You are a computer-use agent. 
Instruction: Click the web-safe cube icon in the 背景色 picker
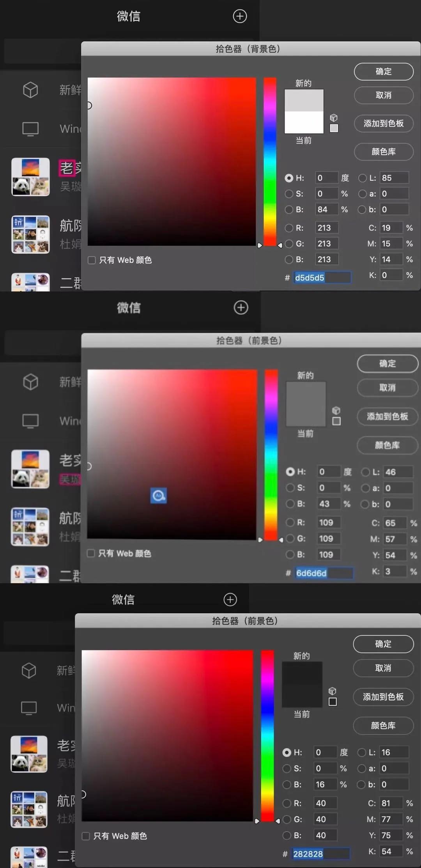click(x=334, y=117)
